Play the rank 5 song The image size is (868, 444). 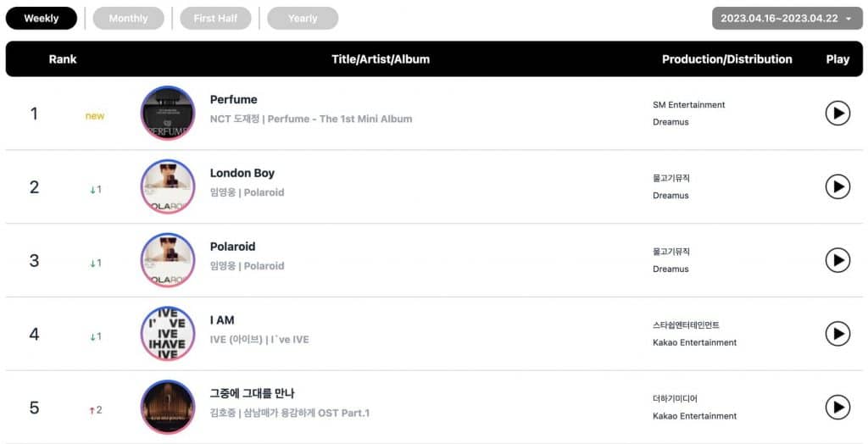pyautogui.click(x=837, y=408)
